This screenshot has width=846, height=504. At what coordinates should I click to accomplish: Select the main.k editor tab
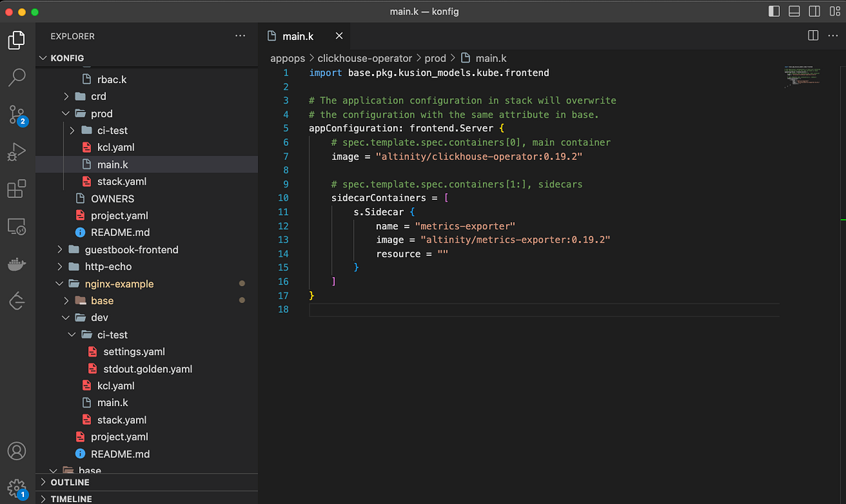tap(296, 36)
